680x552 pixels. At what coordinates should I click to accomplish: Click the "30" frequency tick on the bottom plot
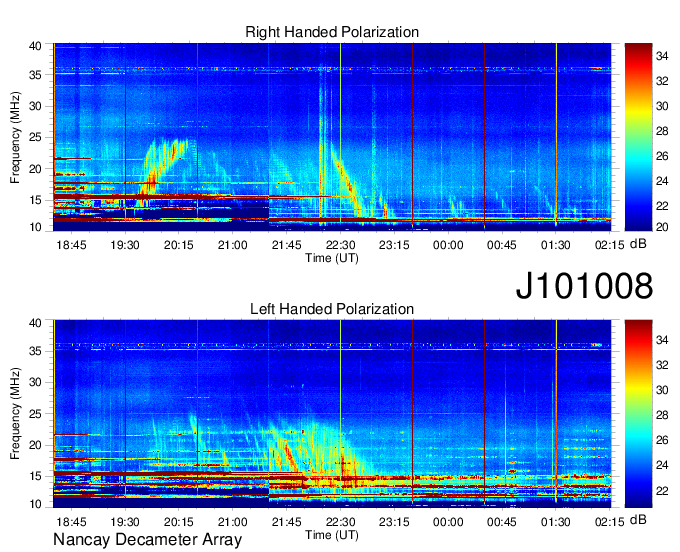[35, 382]
